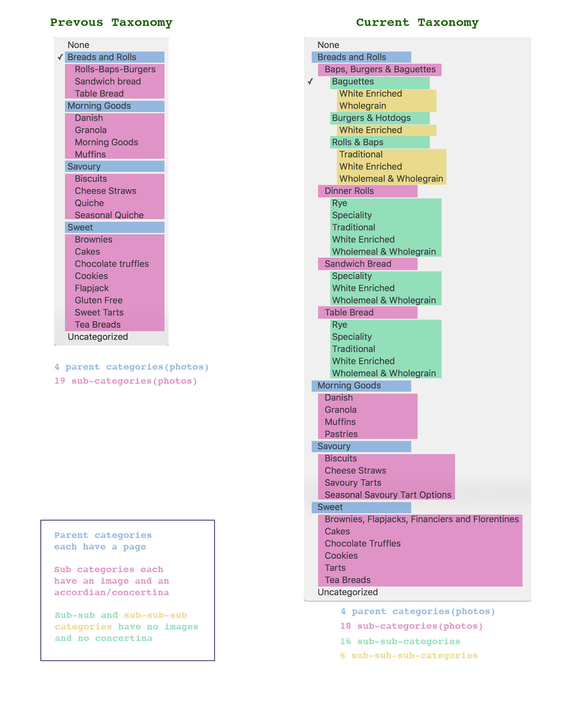
Task: Select 'Table Bread' in Current Taxonomy
Action: (x=368, y=313)
